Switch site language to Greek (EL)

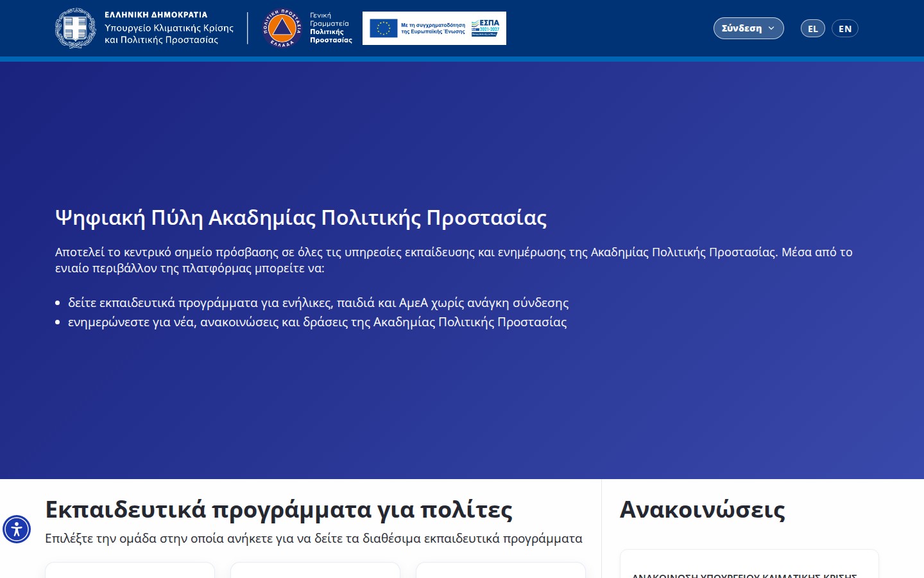[x=812, y=28]
